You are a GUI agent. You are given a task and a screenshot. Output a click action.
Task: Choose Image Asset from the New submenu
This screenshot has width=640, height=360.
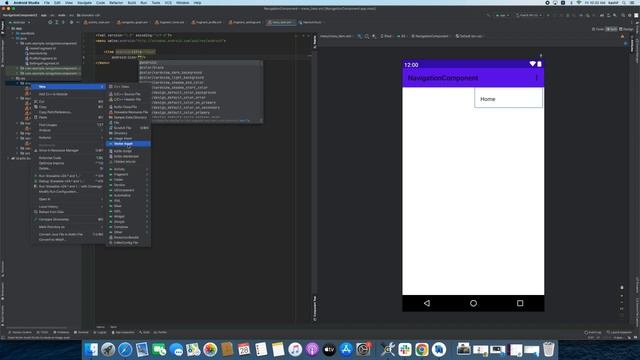tap(128, 138)
